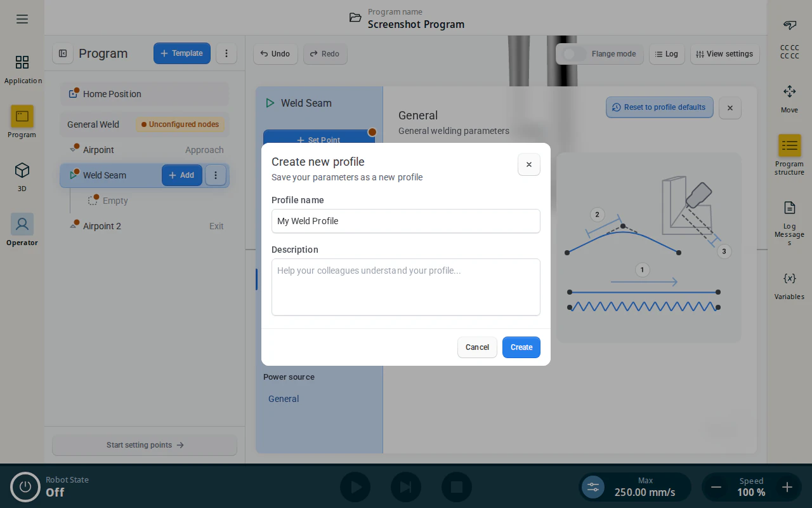Decrease speed with minus button
812x508 pixels.
tap(716, 487)
